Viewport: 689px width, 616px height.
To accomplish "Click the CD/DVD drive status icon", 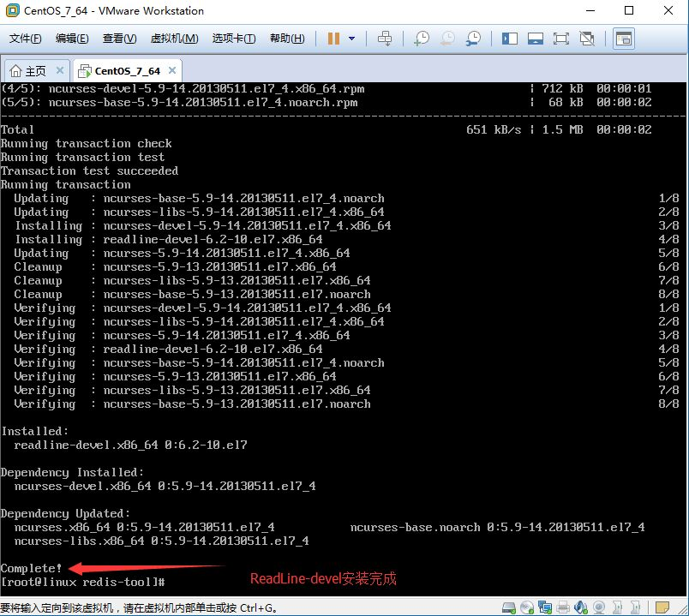I will pos(526,607).
